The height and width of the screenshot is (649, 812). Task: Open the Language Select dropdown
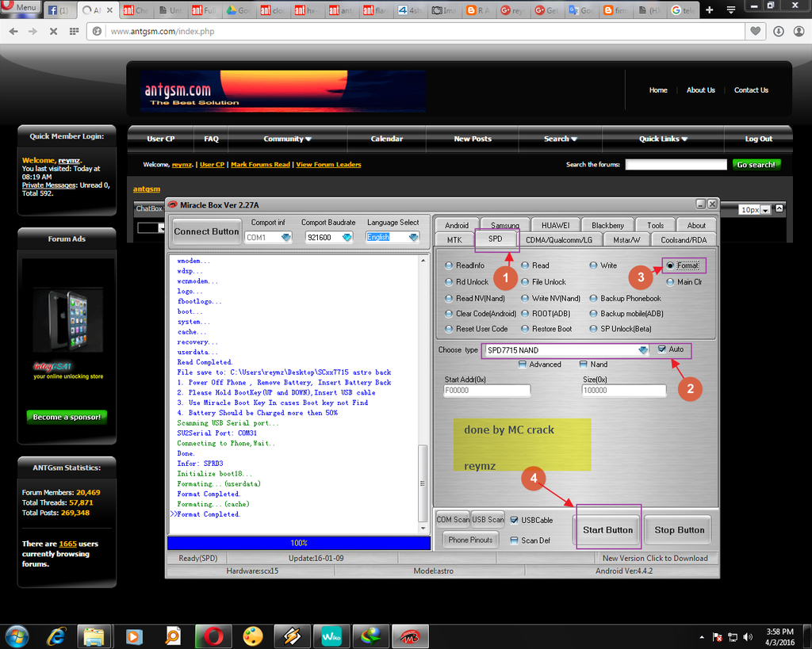pos(413,237)
